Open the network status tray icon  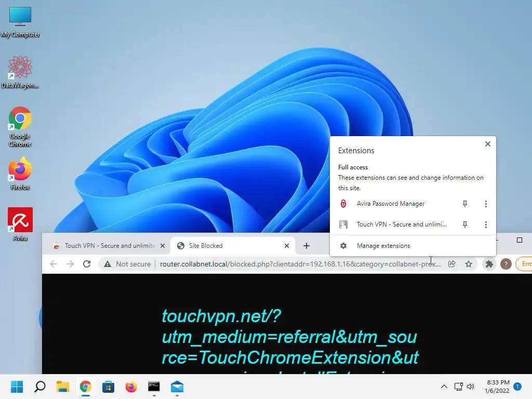459,387
